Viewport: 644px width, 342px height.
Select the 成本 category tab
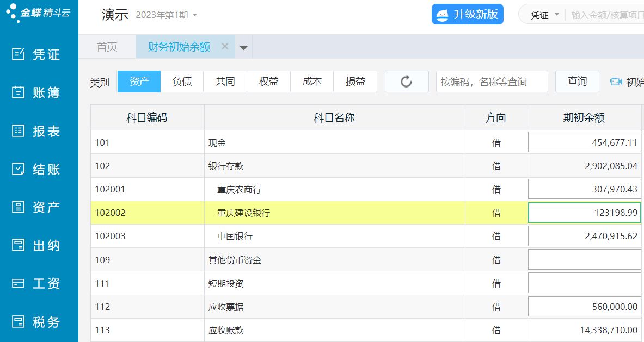312,82
